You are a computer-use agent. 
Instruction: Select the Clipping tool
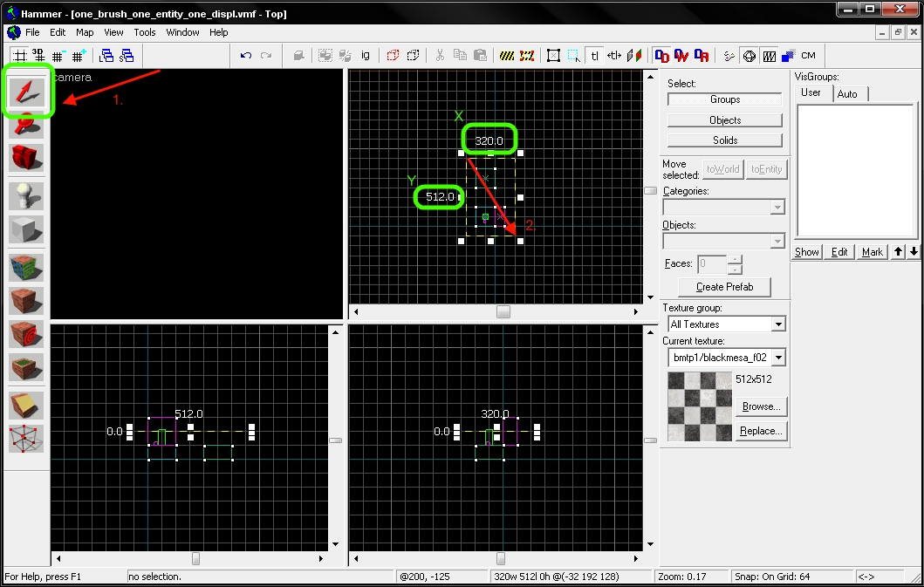26,405
